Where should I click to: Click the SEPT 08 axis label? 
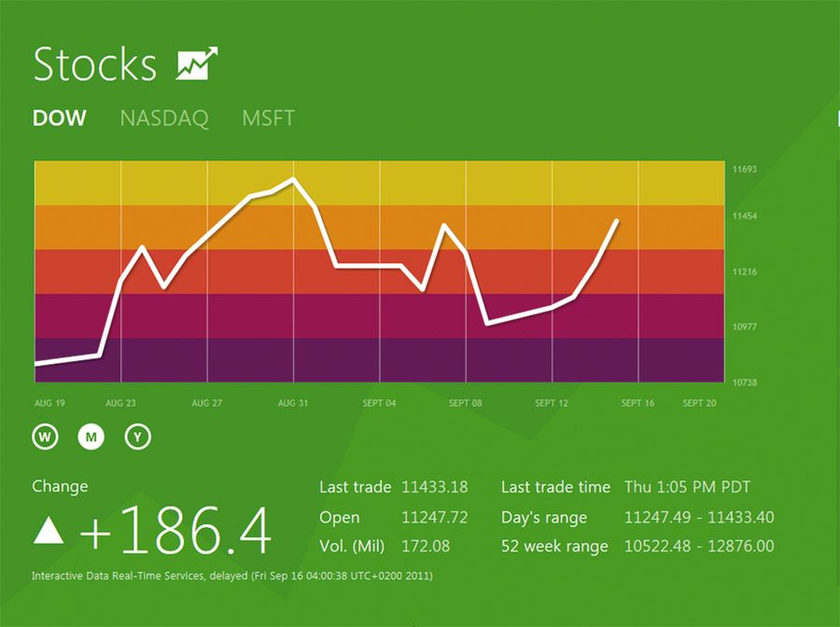pos(466,403)
